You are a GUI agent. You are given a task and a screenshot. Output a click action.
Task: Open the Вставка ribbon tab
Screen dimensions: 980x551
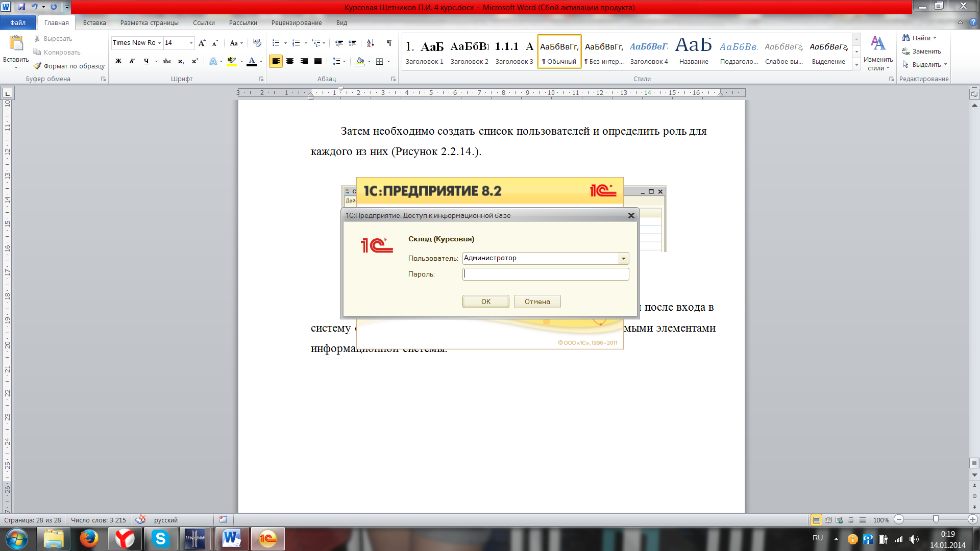pos(94,22)
